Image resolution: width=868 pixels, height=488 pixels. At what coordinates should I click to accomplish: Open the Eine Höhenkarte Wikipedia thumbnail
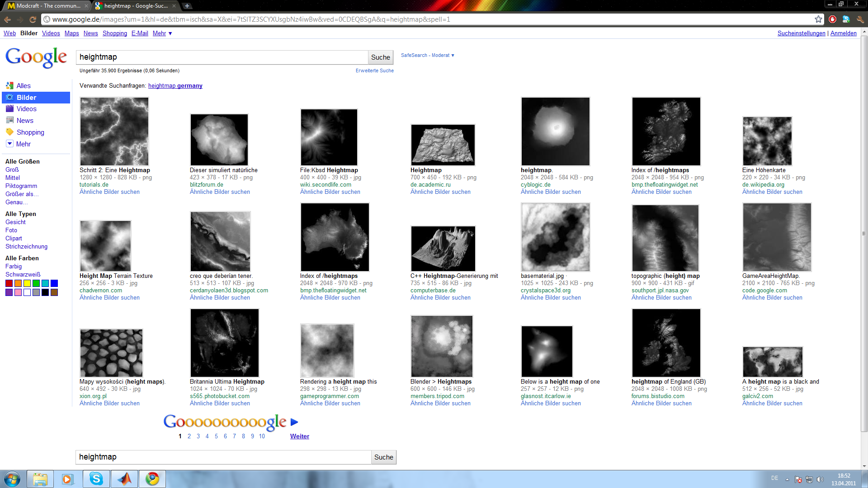coord(767,141)
